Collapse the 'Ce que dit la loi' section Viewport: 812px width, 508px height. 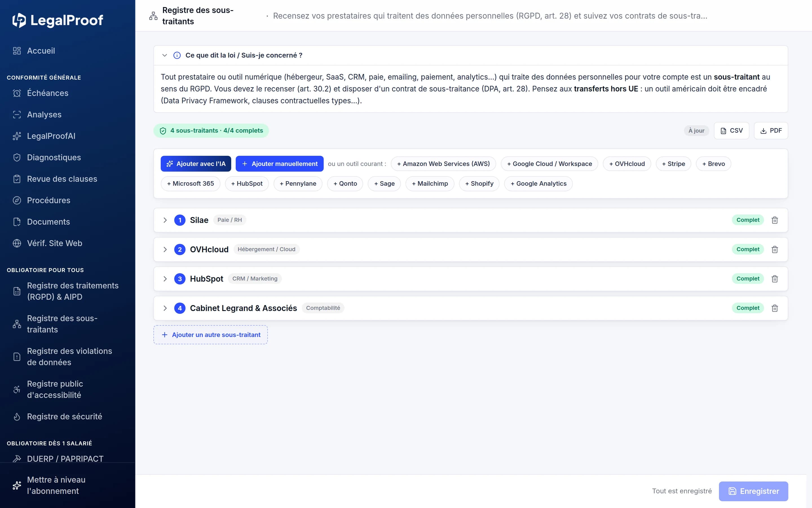(x=164, y=55)
